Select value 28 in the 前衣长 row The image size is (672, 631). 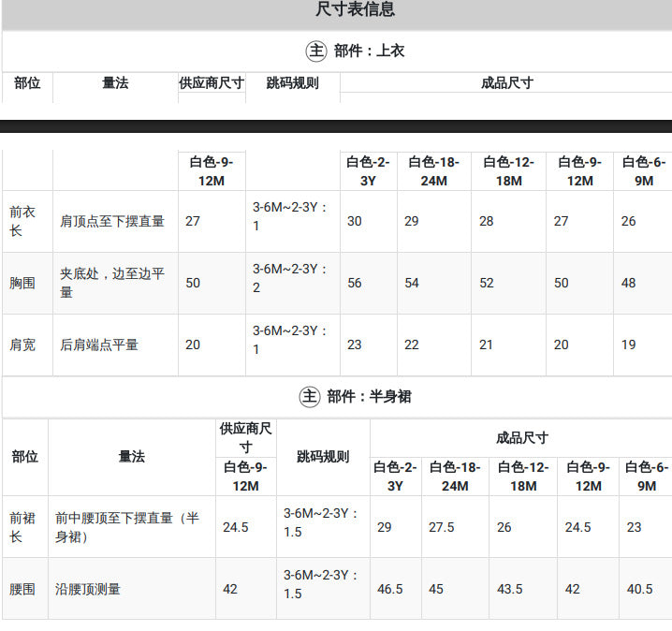[487, 221]
